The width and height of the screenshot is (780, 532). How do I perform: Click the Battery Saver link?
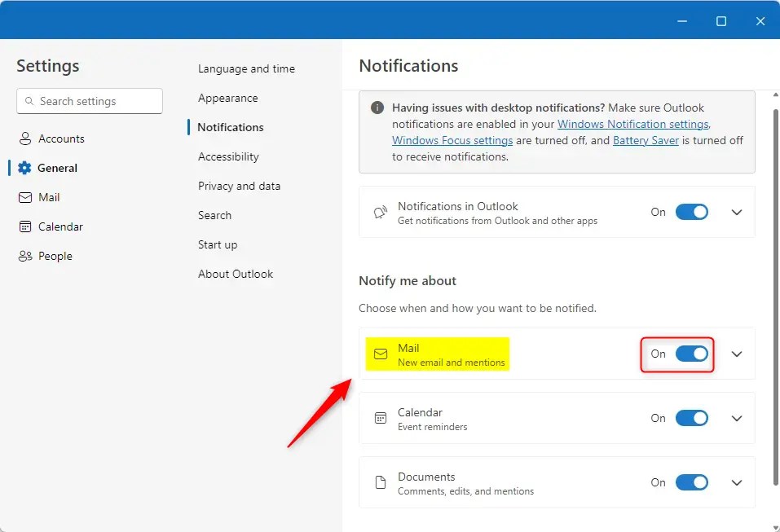coord(646,140)
